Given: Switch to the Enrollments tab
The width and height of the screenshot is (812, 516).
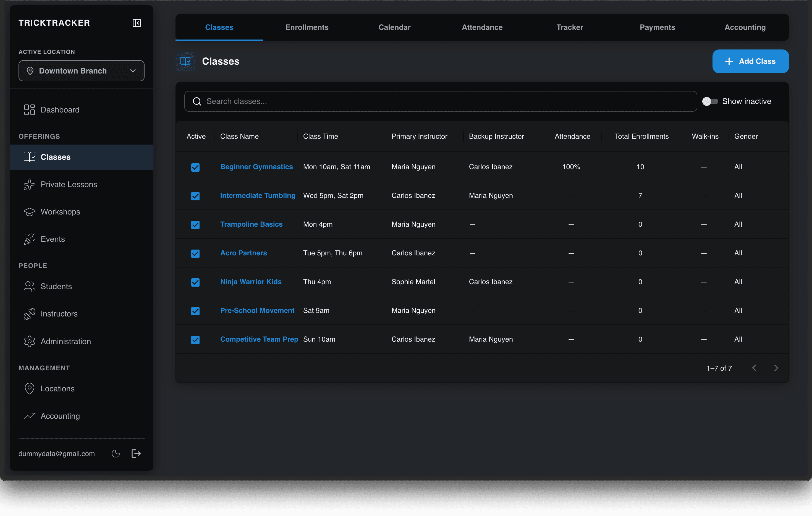Looking at the screenshot, I should tap(307, 27).
